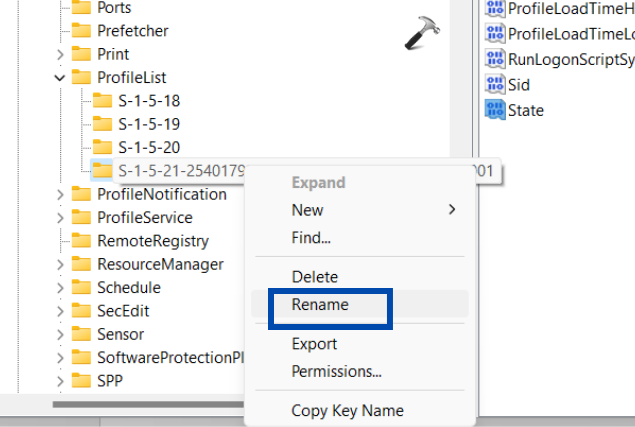Click the SoftwareProtectionPlatform folder icon
Screen dimensions: 635x427
[81, 357]
